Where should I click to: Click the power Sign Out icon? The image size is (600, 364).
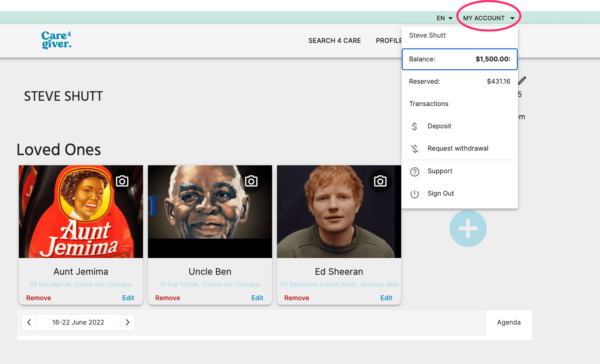pyautogui.click(x=414, y=194)
